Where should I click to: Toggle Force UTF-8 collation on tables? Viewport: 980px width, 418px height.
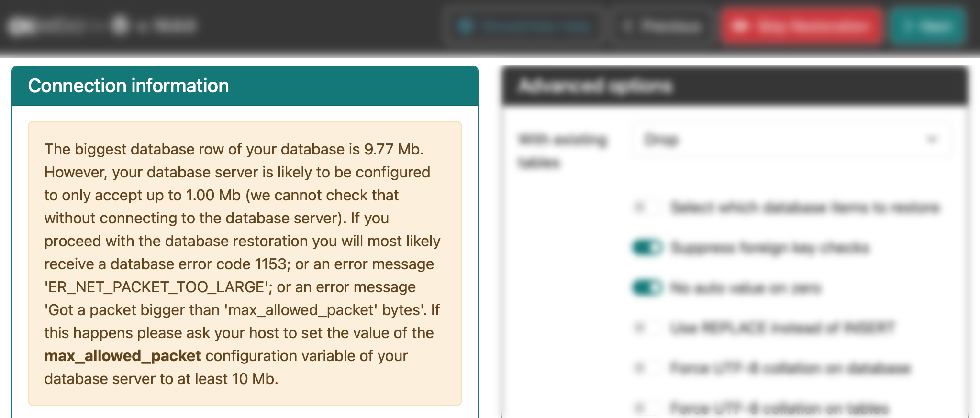646,408
